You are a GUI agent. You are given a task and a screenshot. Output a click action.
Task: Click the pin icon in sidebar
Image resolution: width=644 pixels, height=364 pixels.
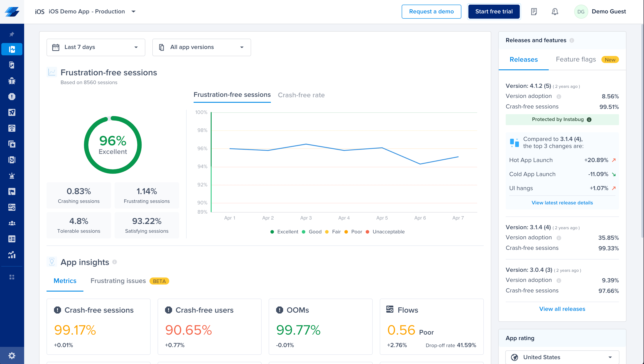click(12, 34)
